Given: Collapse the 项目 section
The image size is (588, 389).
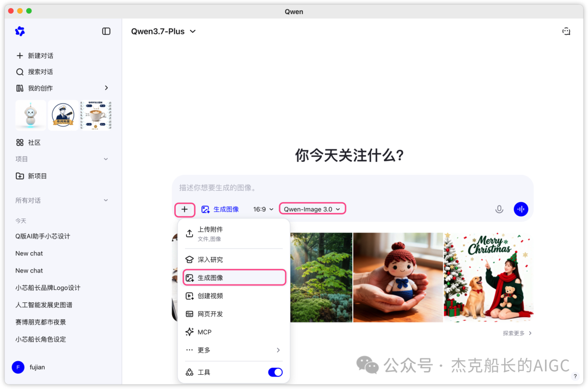Looking at the screenshot, I should [x=106, y=159].
